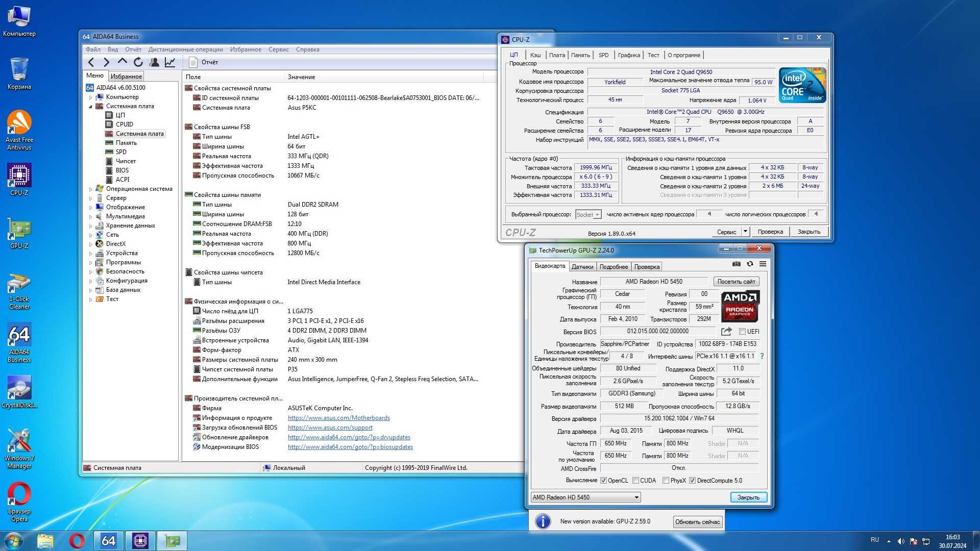Open Избранное menu in AIDA64 menu bar
This screenshot has height=551, width=980.
click(x=246, y=49)
